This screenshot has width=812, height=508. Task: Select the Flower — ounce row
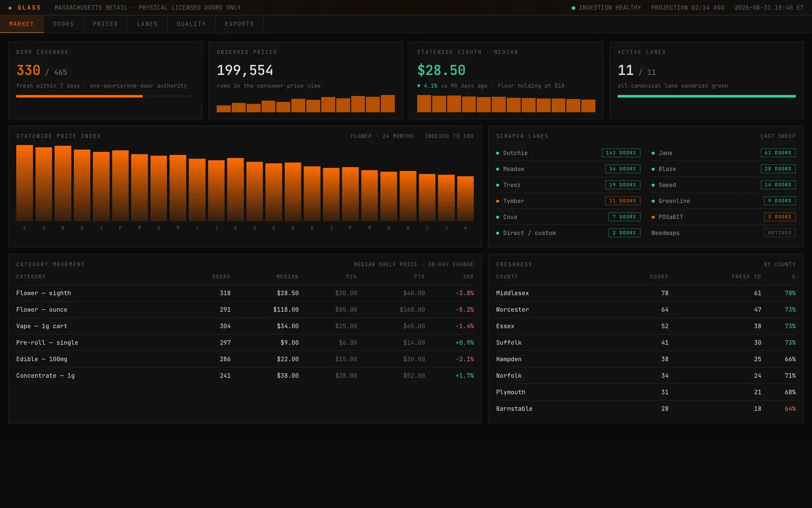pos(245,310)
